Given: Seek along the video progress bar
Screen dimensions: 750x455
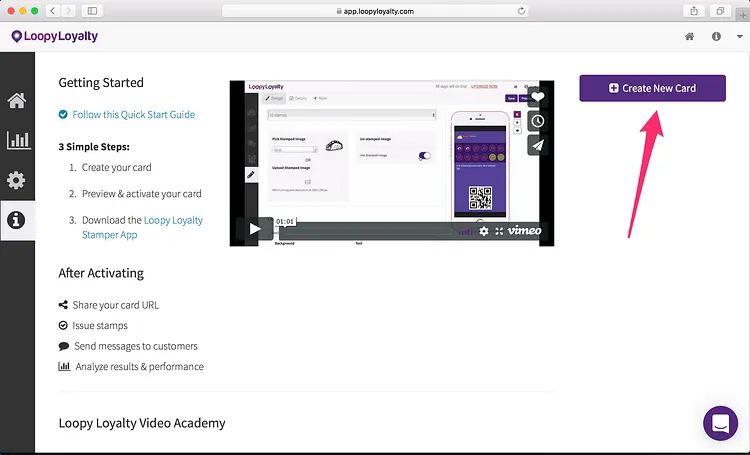Looking at the screenshot, I should pyautogui.click(x=366, y=231).
